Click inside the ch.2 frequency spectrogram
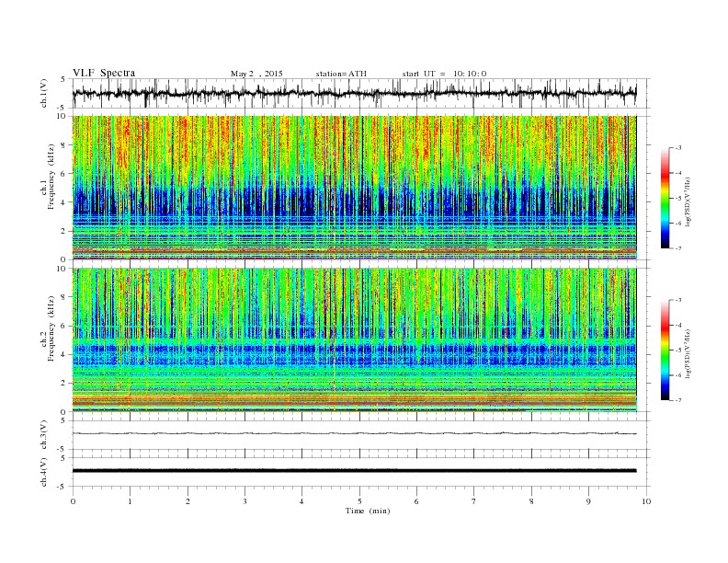 click(x=354, y=340)
